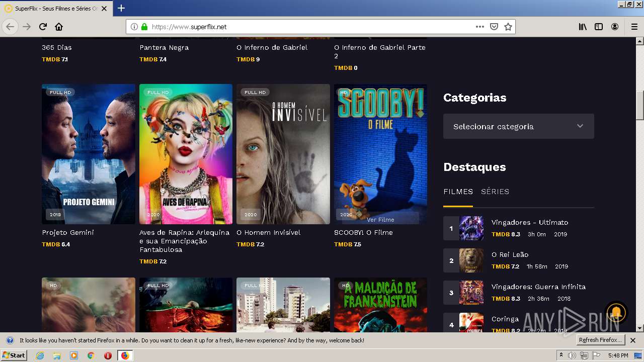Bookmark this page with the star icon

point(508,27)
